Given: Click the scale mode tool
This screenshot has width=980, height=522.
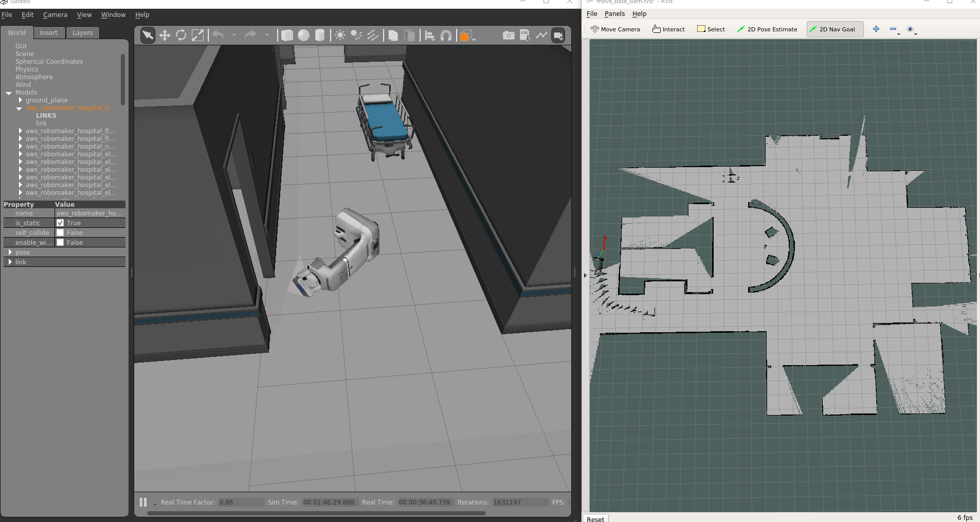Looking at the screenshot, I should point(197,35).
